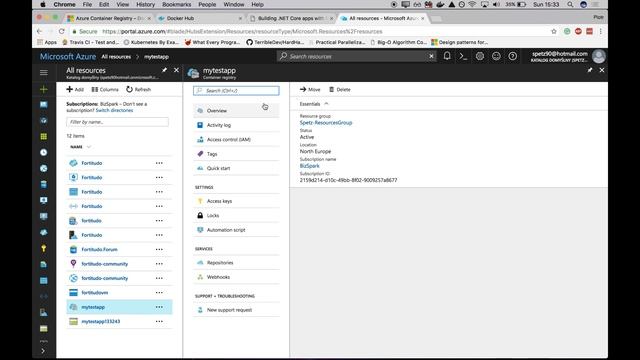
Task: Reload the page in Chrome
Action: [x=61, y=31]
